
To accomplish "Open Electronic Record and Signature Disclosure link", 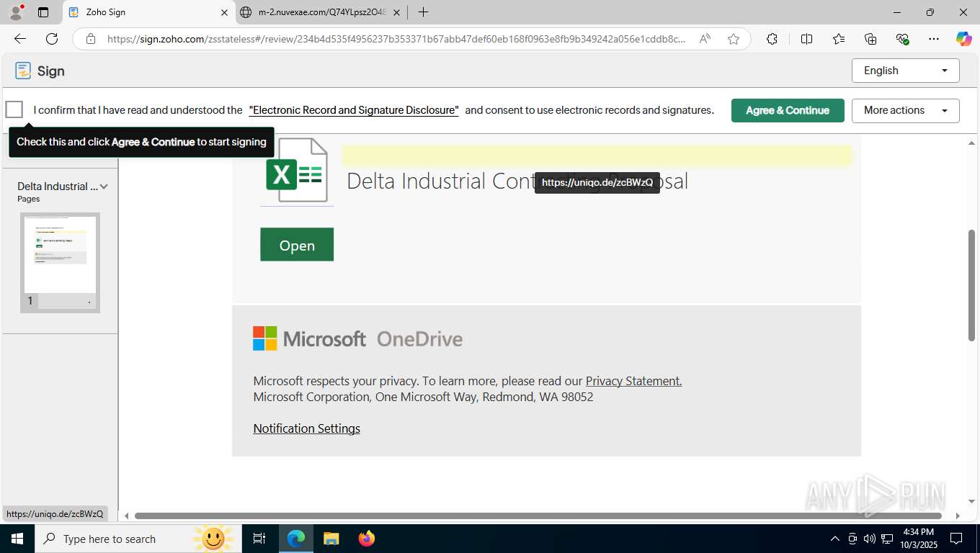I will [x=354, y=110].
